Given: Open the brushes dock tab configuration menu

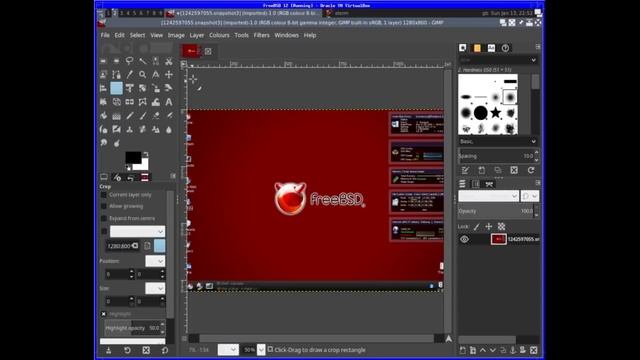Looking at the screenshot, I should tap(538, 47).
